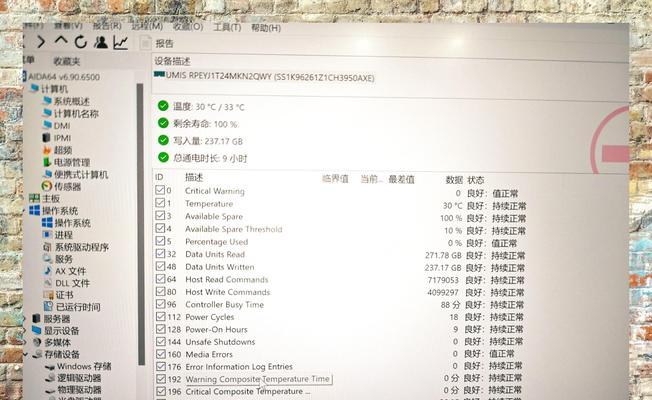652x400 pixels.
Task: Open the 报告(R) menu
Action: [107, 26]
